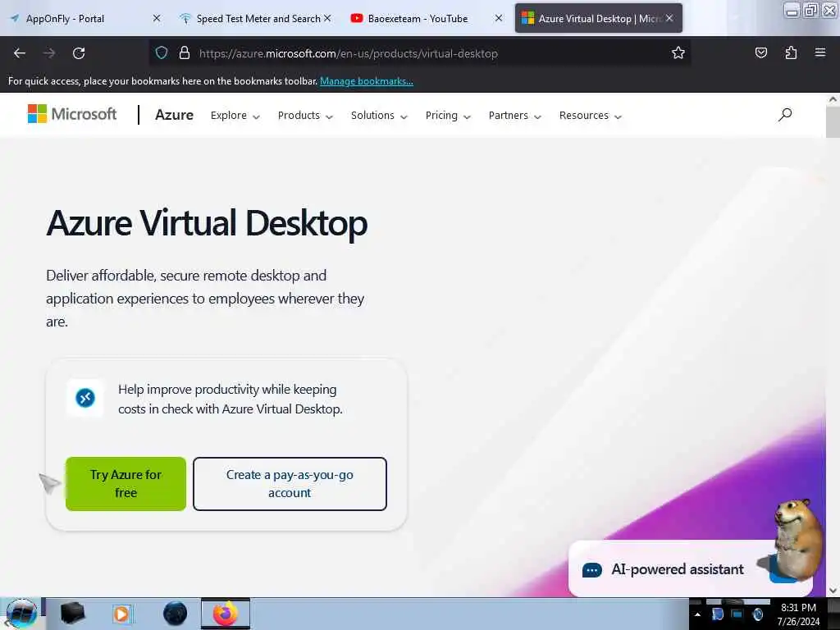
Task: Open the Azure site search magnifier
Action: tap(785, 115)
